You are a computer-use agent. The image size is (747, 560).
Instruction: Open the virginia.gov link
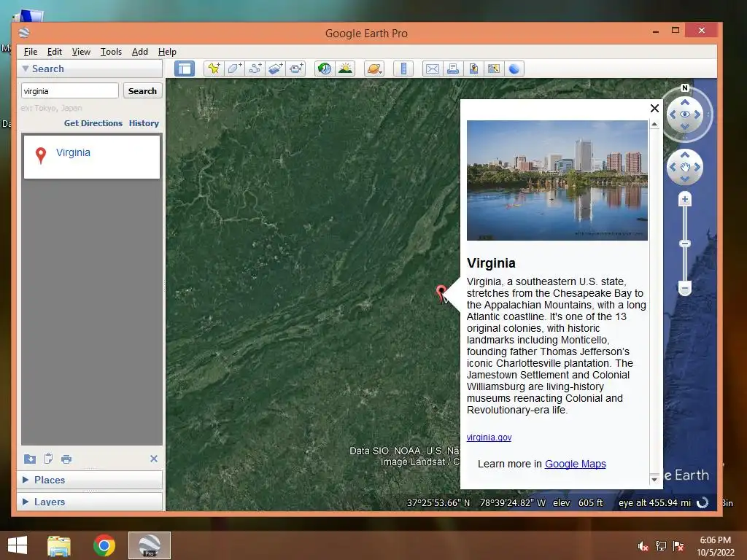coord(489,437)
